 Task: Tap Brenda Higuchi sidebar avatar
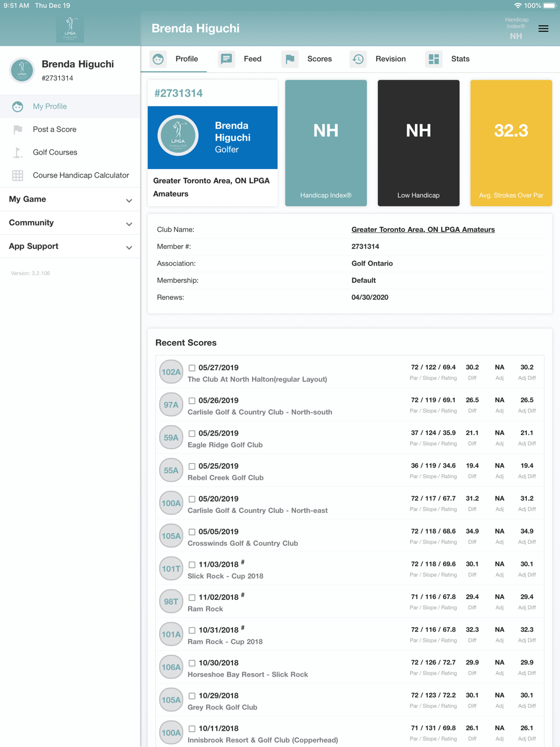click(22, 71)
